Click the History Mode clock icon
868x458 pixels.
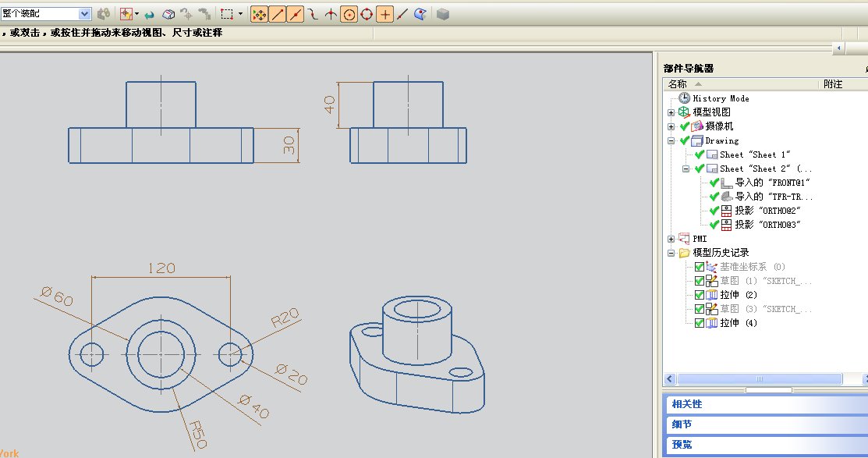click(684, 98)
